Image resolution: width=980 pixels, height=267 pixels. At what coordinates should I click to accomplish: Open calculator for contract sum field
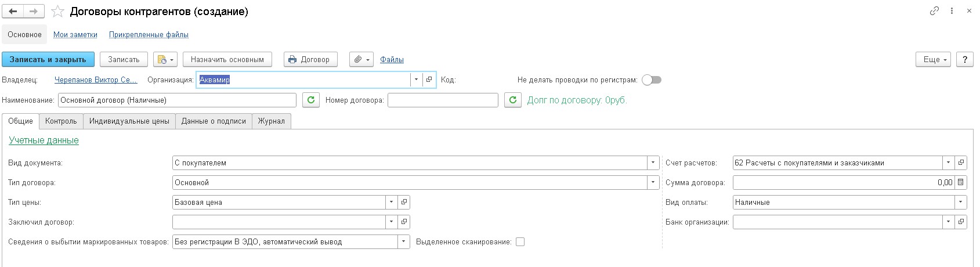click(961, 182)
